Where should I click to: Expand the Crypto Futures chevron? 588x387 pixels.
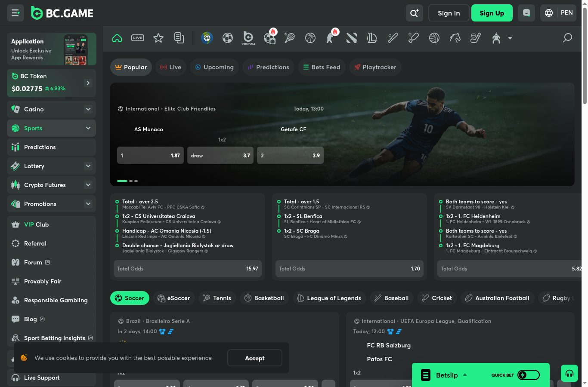(x=88, y=185)
